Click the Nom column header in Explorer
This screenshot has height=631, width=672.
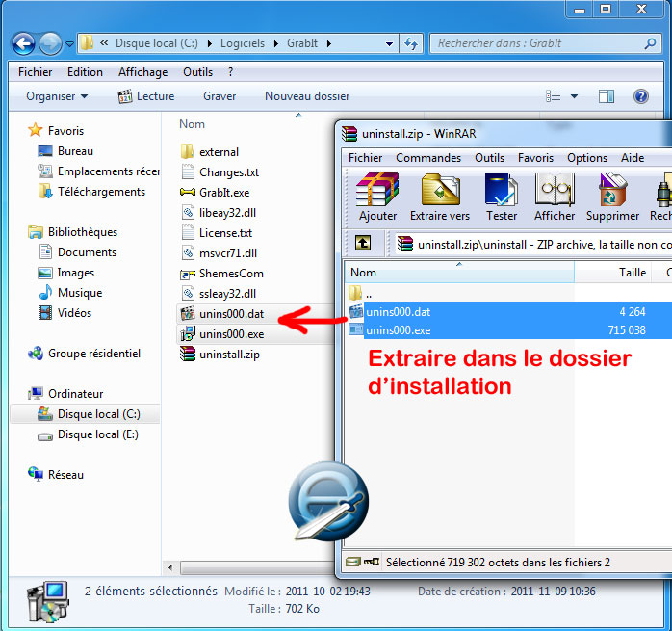point(192,124)
